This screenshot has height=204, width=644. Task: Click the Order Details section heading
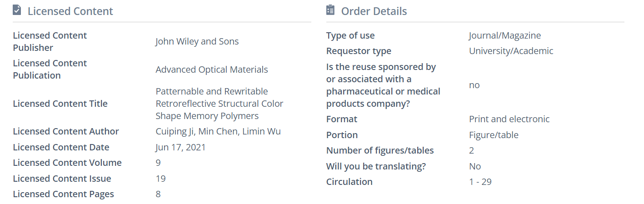[374, 11]
